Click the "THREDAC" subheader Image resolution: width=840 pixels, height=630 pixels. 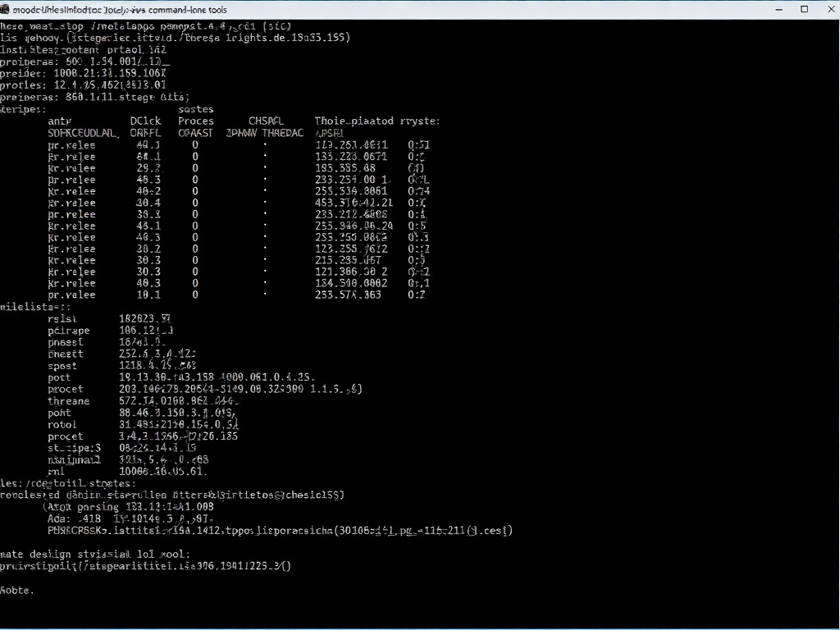click(283, 133)
